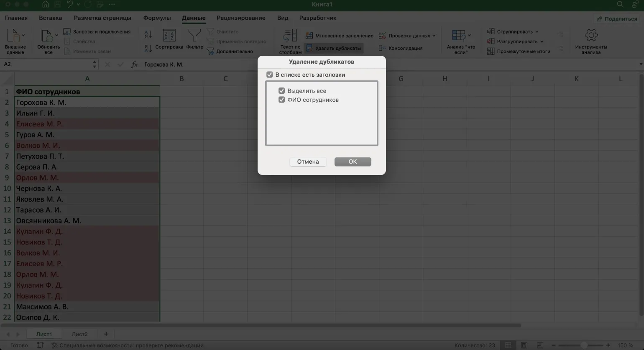Switch to the 'Формулы' ribbon tab
644x350 pixels.
click(157, 18)
